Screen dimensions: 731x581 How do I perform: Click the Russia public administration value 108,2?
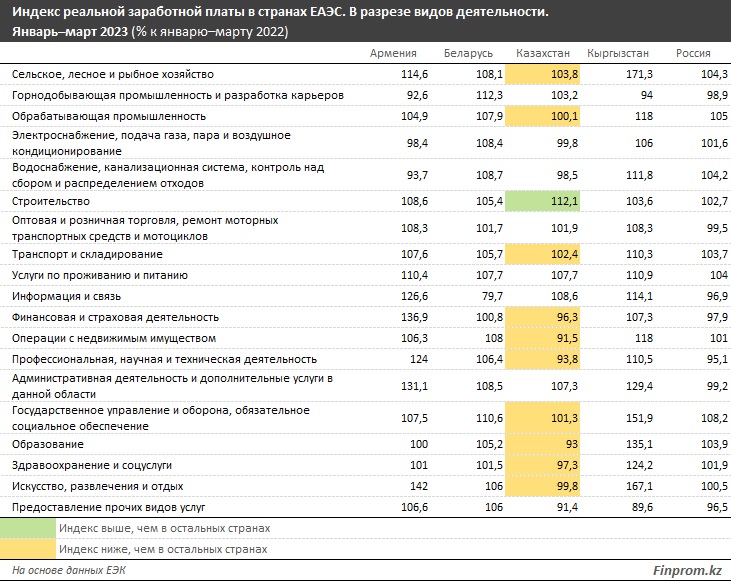[x=714, y=418]
